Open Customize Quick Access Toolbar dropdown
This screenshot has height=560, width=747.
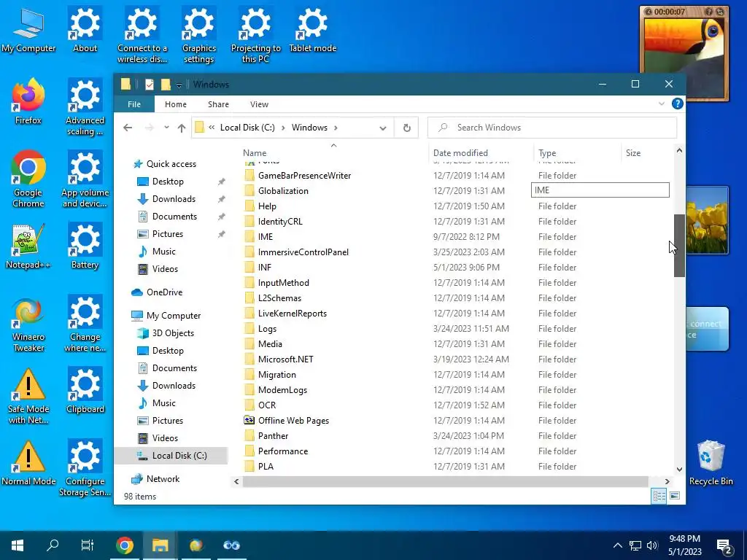[179, 85]
